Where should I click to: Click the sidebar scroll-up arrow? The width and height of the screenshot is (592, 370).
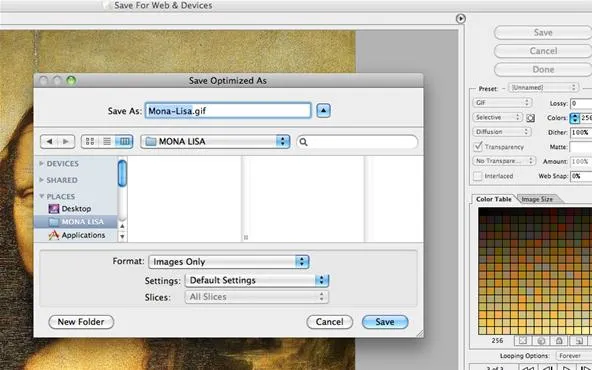click(122, 226)
